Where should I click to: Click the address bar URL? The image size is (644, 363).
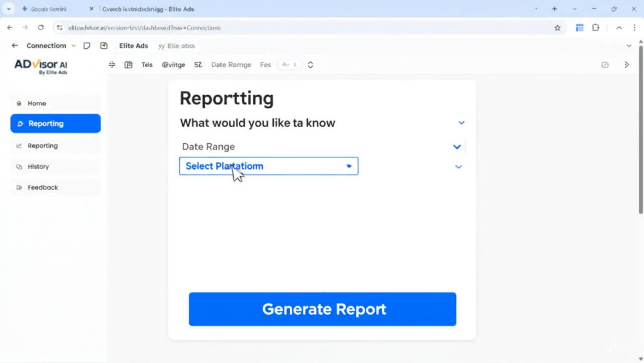[144, 28]
